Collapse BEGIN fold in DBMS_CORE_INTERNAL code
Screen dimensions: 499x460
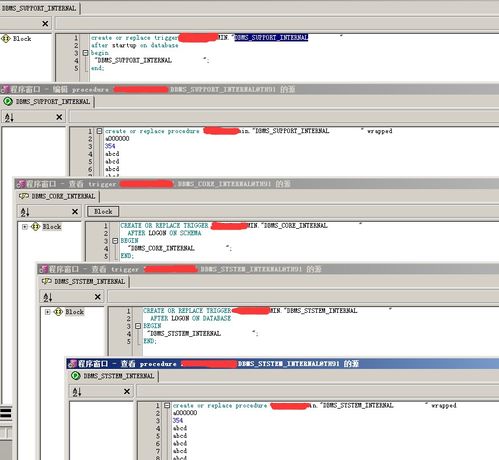(x=115, y=241)
